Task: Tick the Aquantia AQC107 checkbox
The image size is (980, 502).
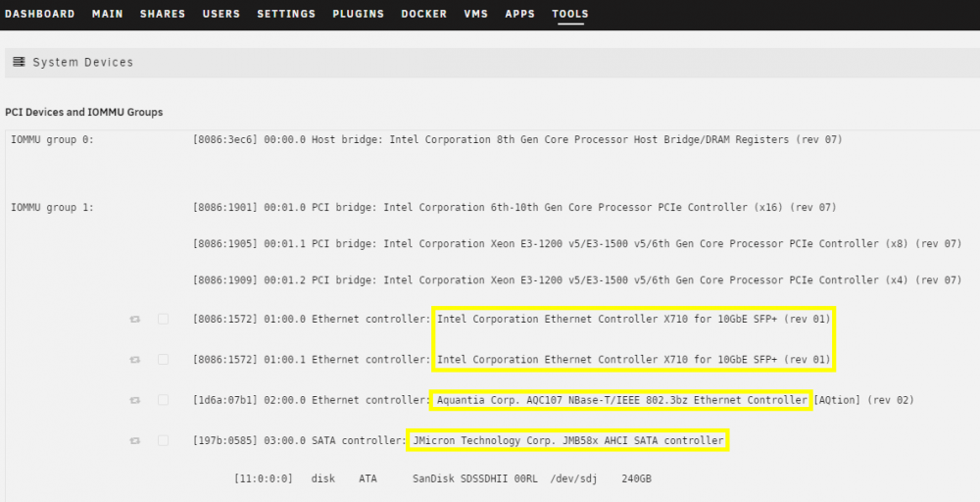Action: point(163,400)
